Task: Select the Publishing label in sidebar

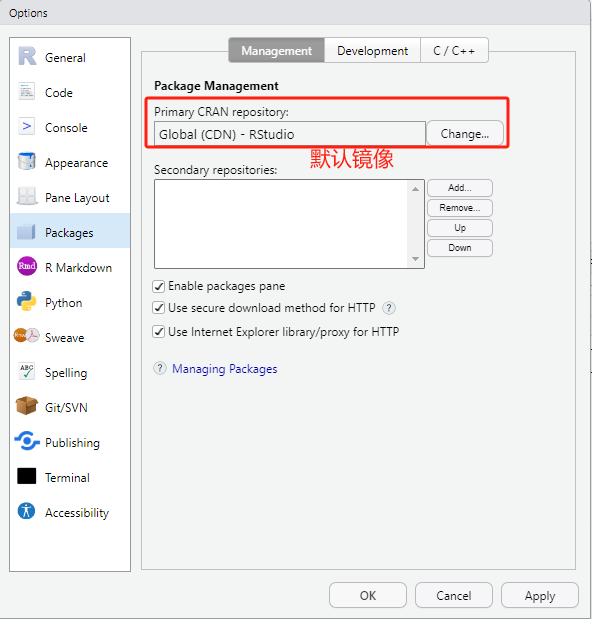Action: coord(73,443)
